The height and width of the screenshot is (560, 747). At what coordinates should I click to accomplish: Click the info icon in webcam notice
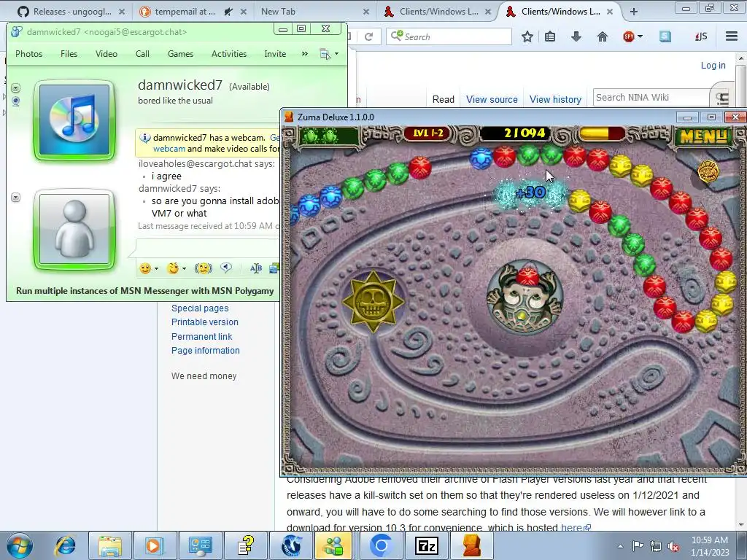click(145, 138)
